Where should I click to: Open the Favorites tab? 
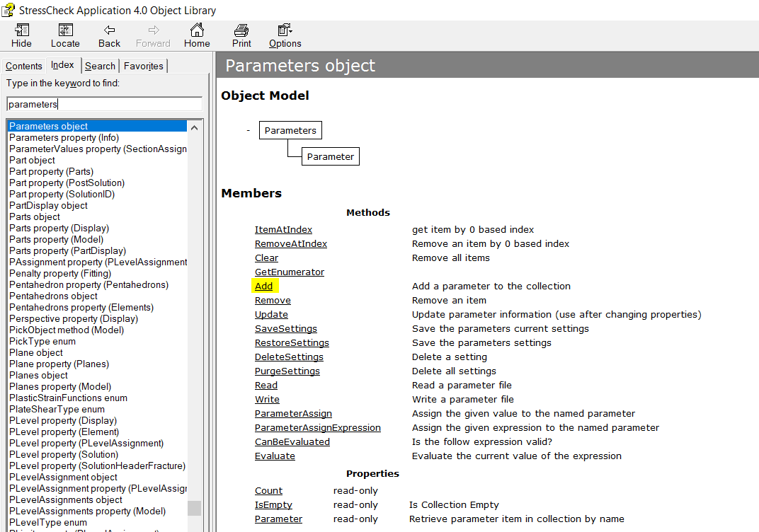[x=143, y=65]
